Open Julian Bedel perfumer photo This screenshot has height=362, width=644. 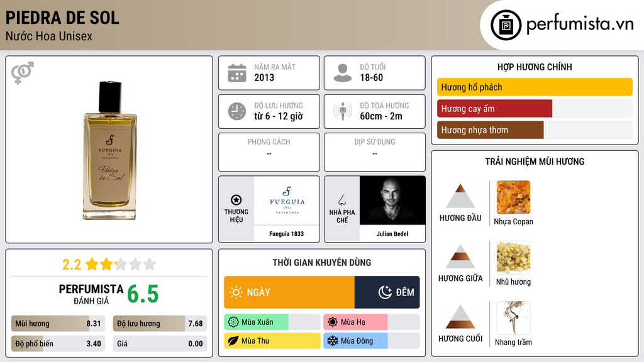pyautogui.click(x=392, y=200)
